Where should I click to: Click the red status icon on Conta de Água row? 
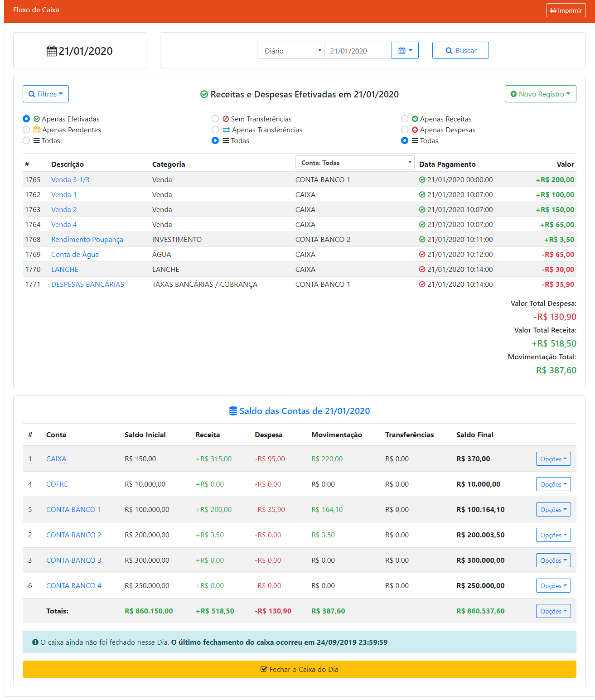[422, 255]
